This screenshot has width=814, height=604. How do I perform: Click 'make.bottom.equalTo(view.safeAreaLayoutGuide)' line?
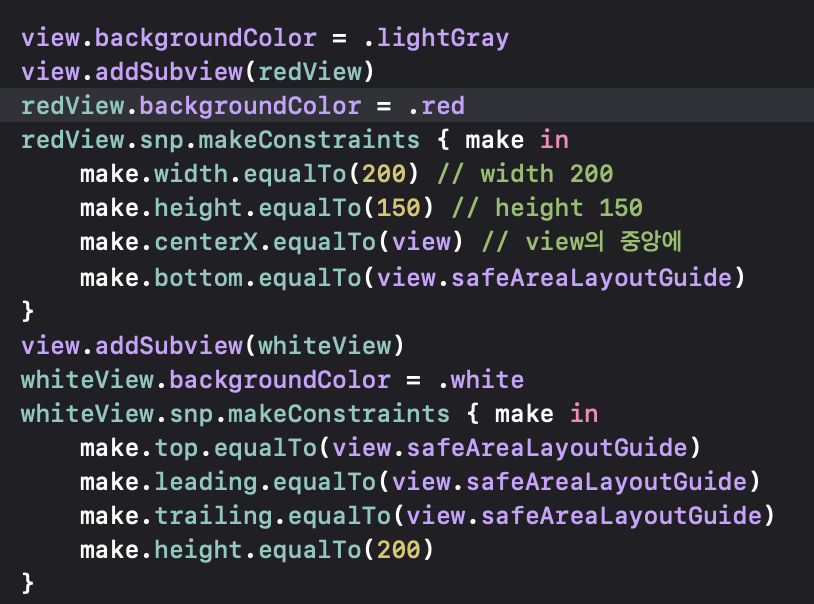point(412,278)
